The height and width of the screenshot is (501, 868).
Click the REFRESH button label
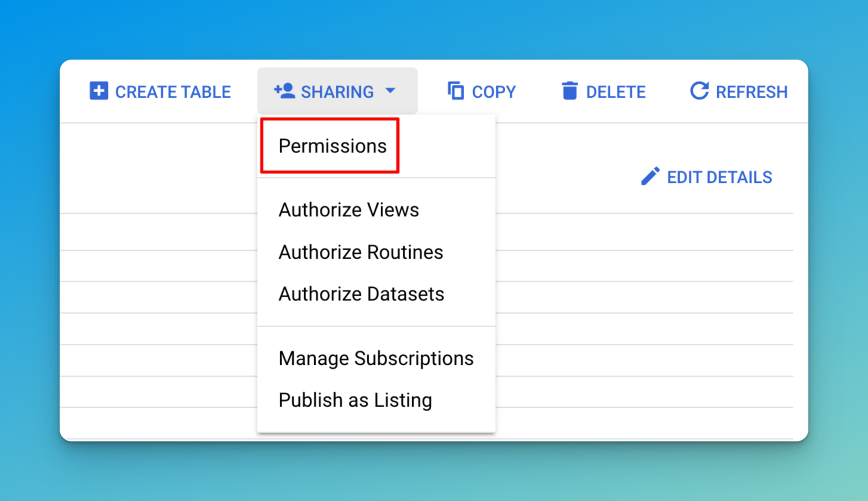pyautogui.click(x=752, y=92)
